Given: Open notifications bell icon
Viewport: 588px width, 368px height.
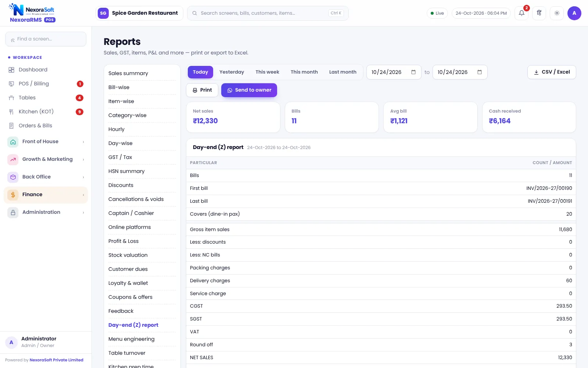Looking at the screenshot, I should pyautogui.click(x=521, y=13).
